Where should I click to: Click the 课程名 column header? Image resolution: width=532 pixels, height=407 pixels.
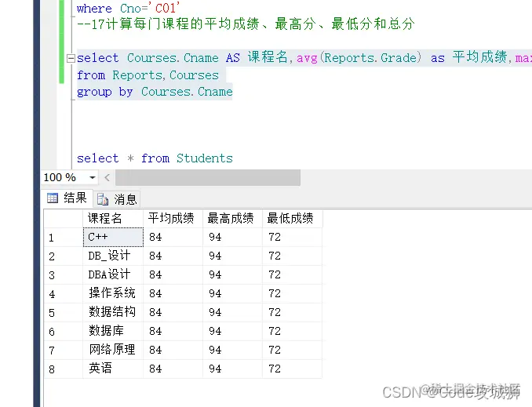[x=113, y=219]
